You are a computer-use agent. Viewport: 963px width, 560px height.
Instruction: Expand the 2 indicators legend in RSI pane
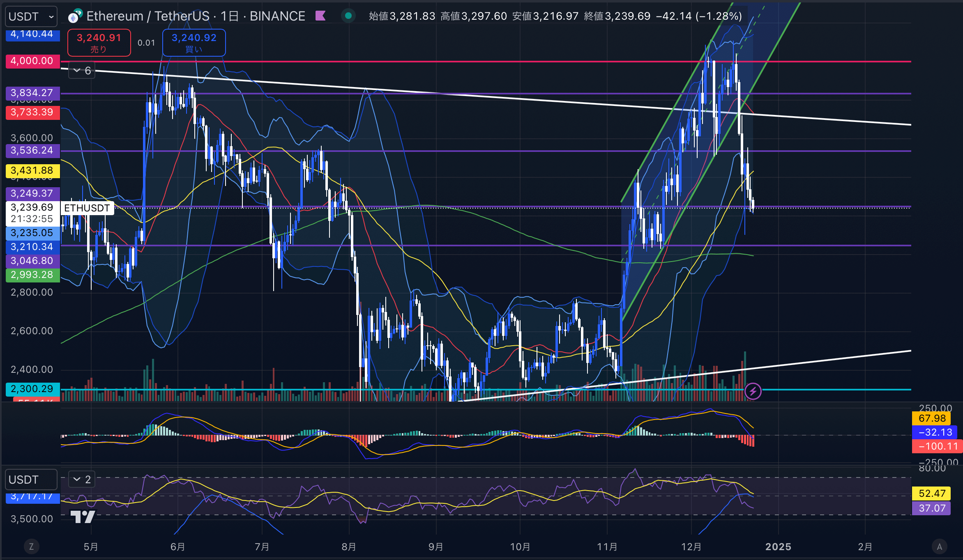pyautogui.click(x=82, y=479)
